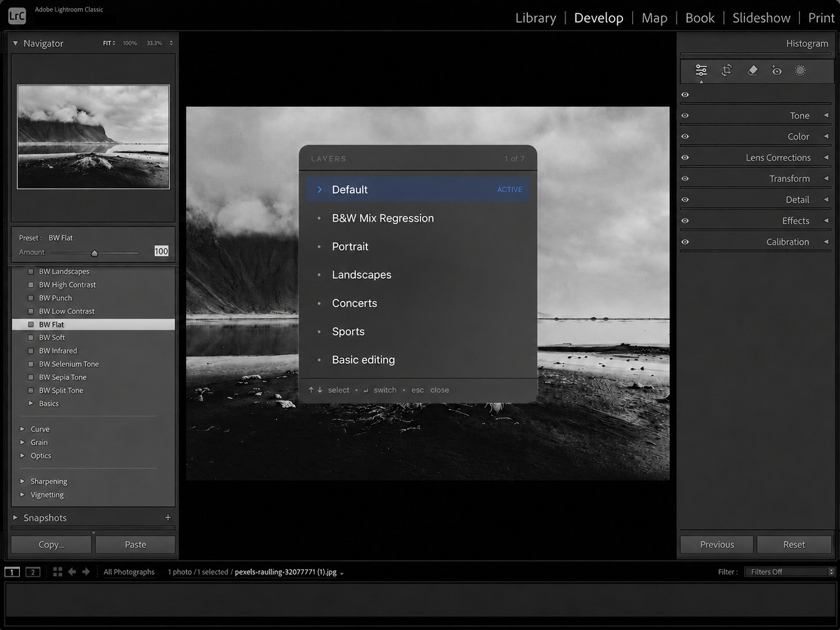Click the Paste button

coord(135,545)
